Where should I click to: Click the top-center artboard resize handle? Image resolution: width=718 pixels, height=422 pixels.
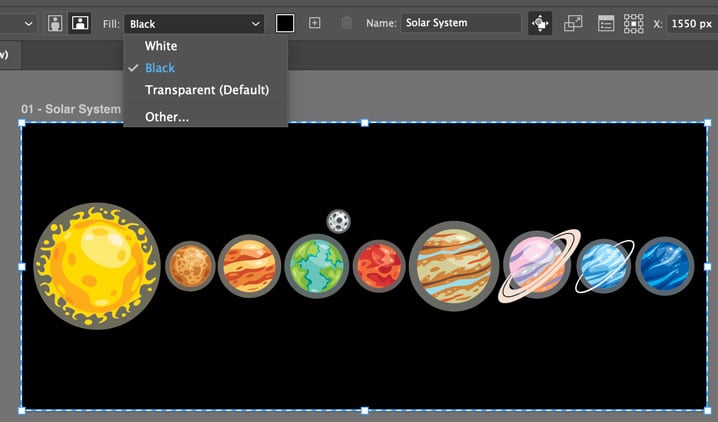click(364, 123)
